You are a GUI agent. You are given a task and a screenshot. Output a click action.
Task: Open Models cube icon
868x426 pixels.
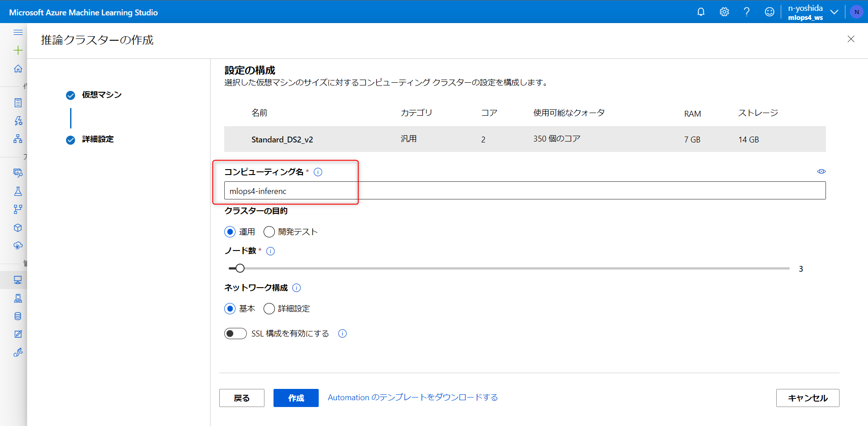pyautogui.click(x=18, y=227)
